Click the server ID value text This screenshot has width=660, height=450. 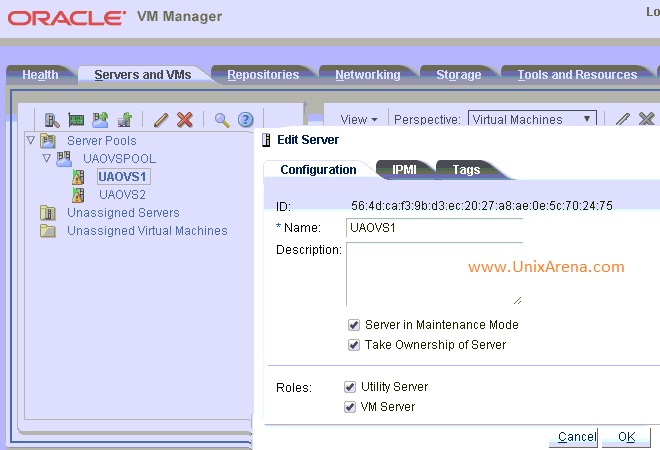(482, 205)
